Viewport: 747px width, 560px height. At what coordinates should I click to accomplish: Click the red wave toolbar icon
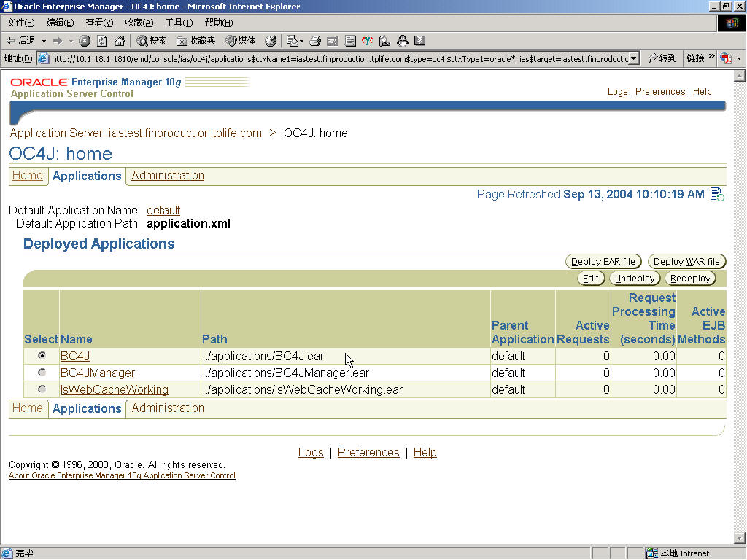pos(368,41)
